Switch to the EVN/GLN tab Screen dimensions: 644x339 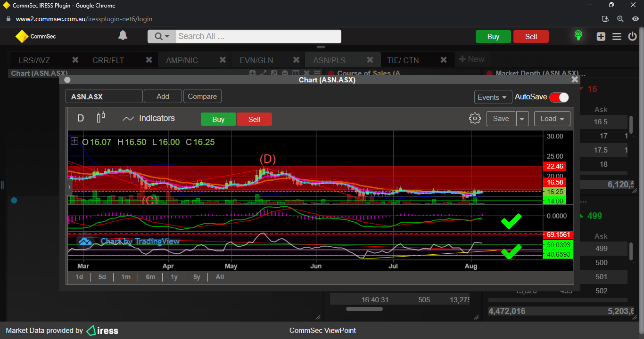256,60
